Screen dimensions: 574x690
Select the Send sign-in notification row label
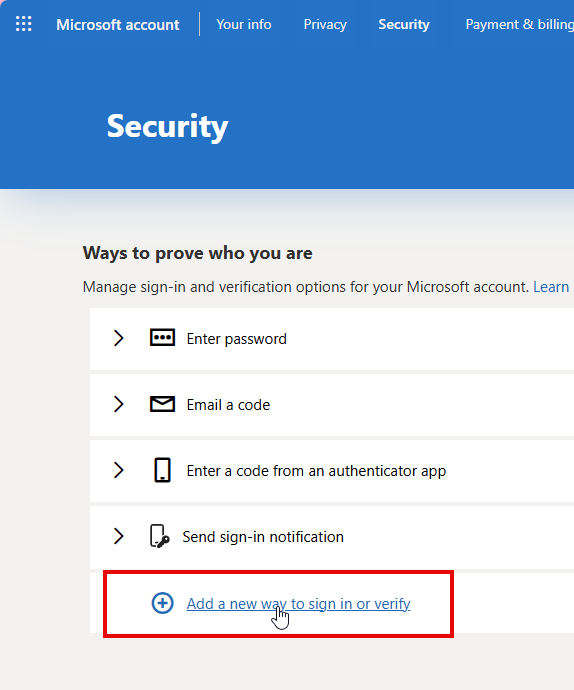(263, 537)
